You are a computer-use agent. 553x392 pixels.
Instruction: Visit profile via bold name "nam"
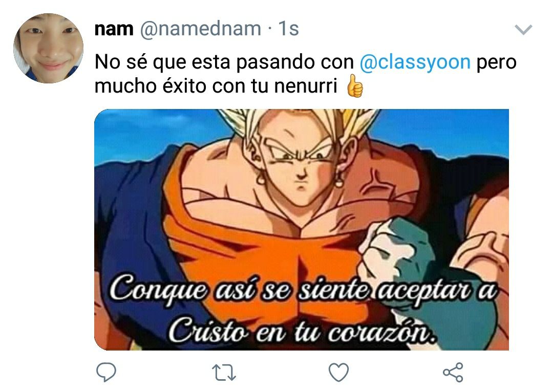114,29
